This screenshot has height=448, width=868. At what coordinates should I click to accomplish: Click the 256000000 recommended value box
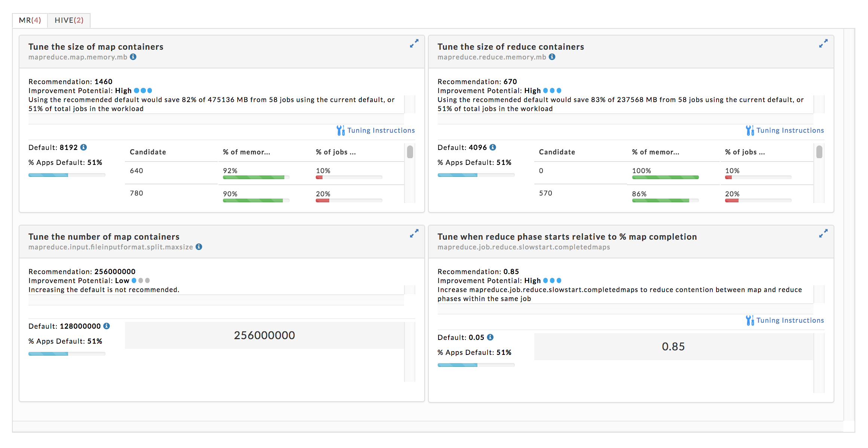click(x=265, y=335)
